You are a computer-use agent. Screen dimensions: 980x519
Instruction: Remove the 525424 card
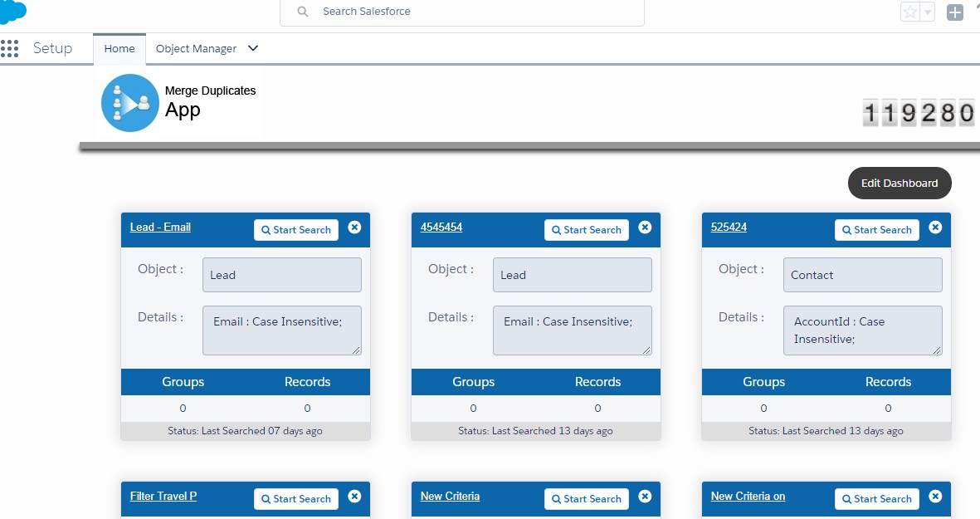coord(935,228)
